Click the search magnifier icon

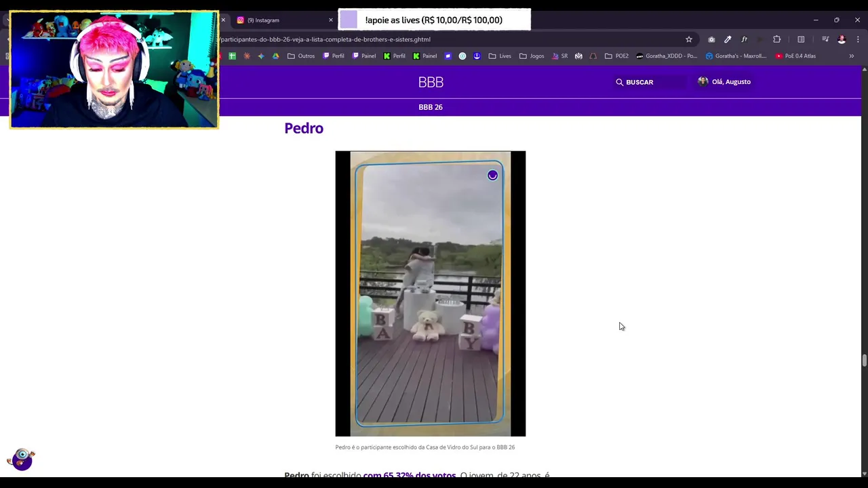[619, 82]
